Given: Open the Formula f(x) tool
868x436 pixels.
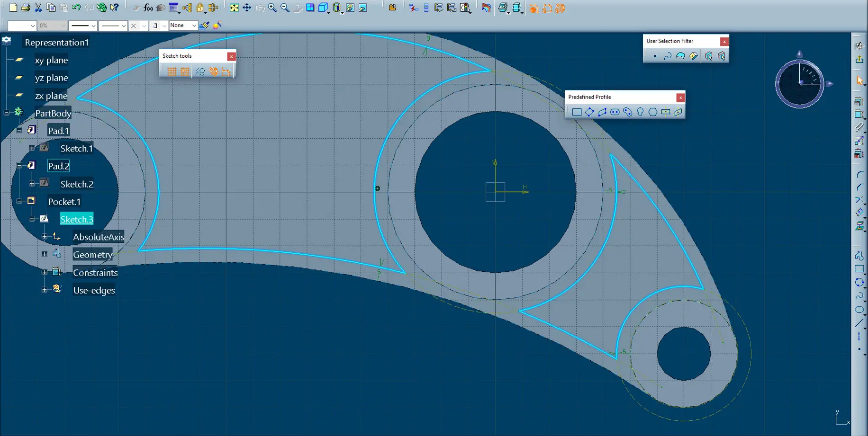Looking at the screenshot, I should tap(148, 8).
